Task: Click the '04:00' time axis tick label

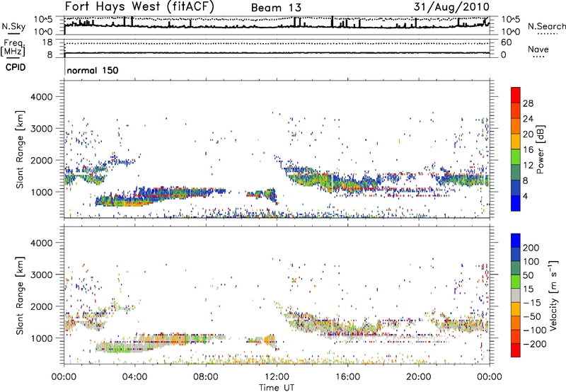Action: [135, 376]
